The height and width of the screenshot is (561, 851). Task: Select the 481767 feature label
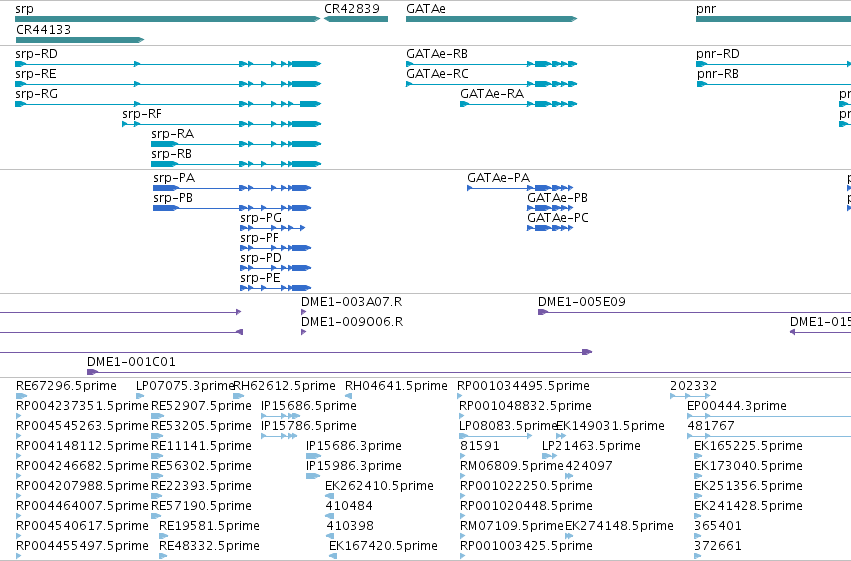coord(711,426)
